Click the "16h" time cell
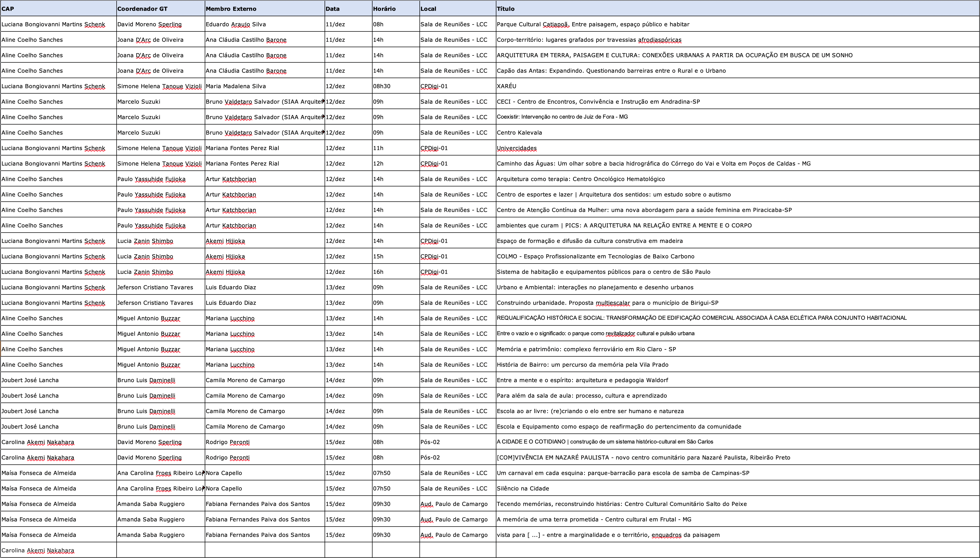Viewport: 980px width, 558px height. 396,272
